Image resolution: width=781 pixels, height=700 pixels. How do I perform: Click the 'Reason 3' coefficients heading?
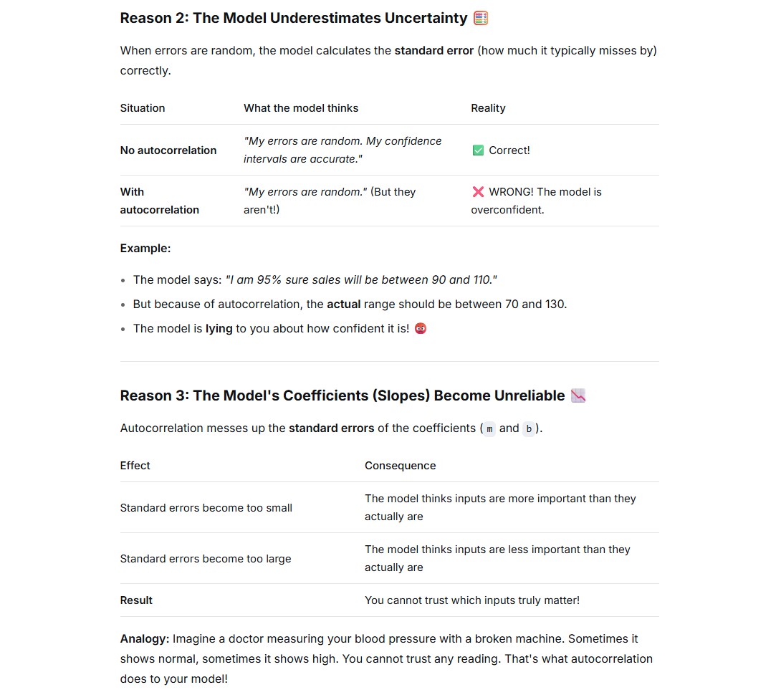click(x=342, y=395)
